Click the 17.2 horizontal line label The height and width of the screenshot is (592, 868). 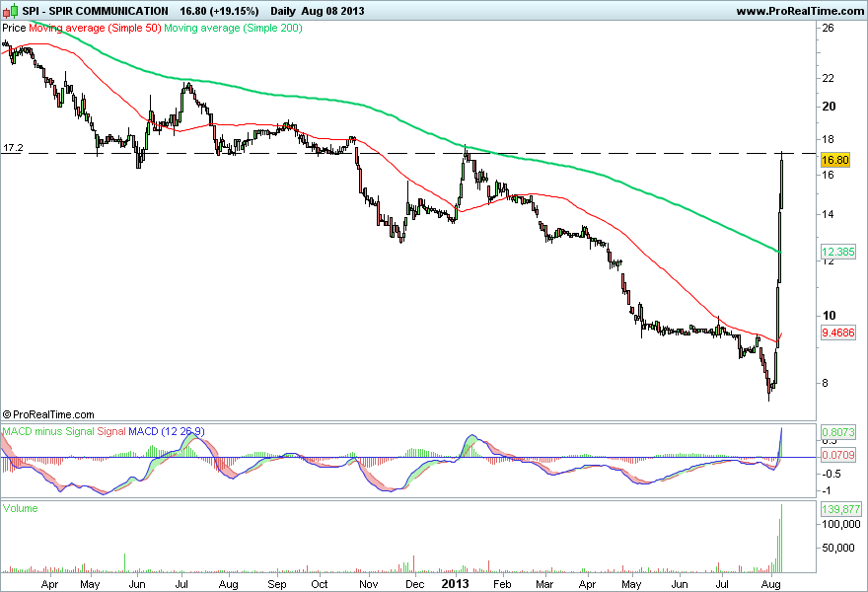click(13, 148)
